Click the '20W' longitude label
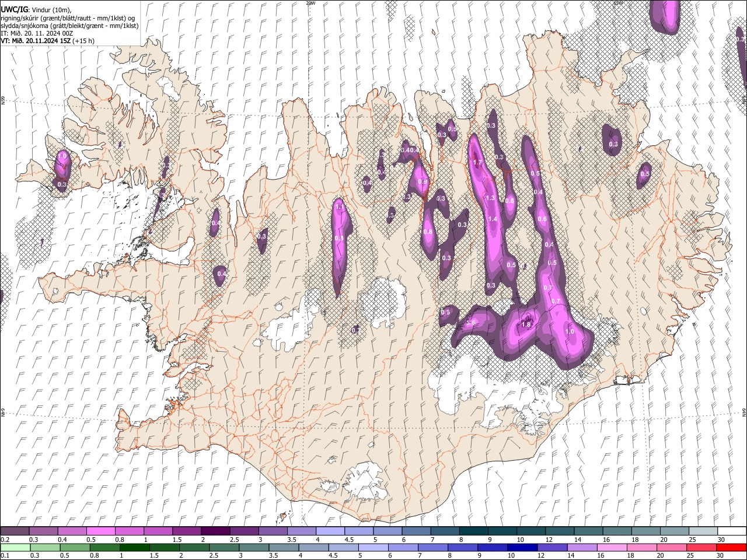Viewport: 747px width, 560px height. [310, 2]
